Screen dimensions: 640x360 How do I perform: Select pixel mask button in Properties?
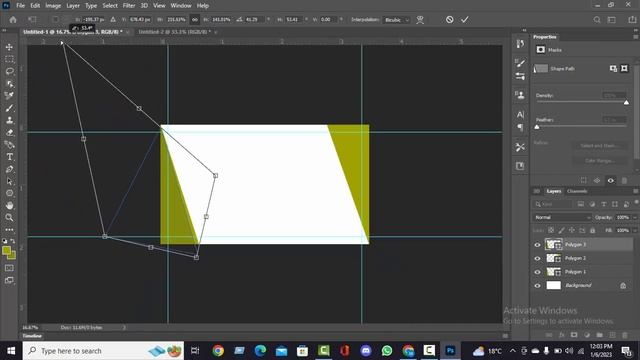[613, 69]
